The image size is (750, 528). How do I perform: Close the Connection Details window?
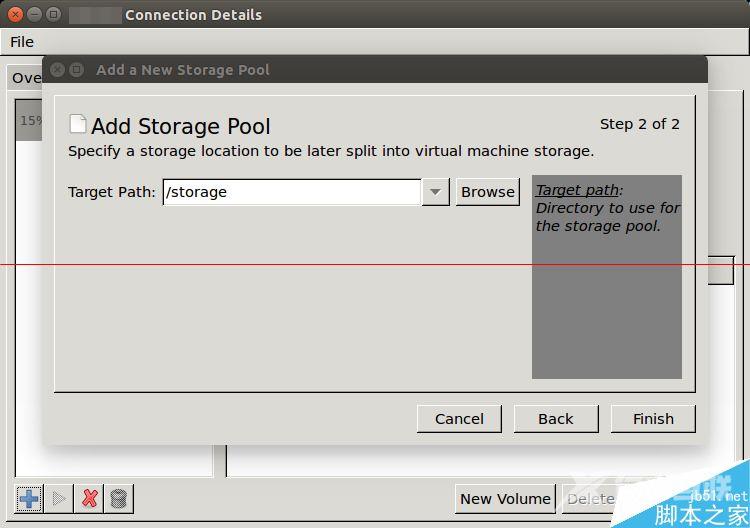click(16, 15)
